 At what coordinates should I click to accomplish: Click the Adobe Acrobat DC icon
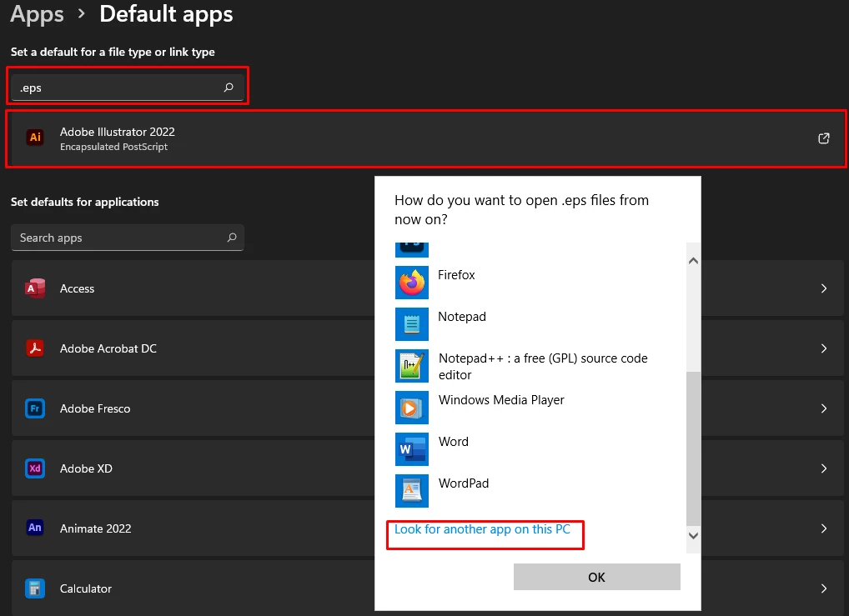tap(35, 348)
